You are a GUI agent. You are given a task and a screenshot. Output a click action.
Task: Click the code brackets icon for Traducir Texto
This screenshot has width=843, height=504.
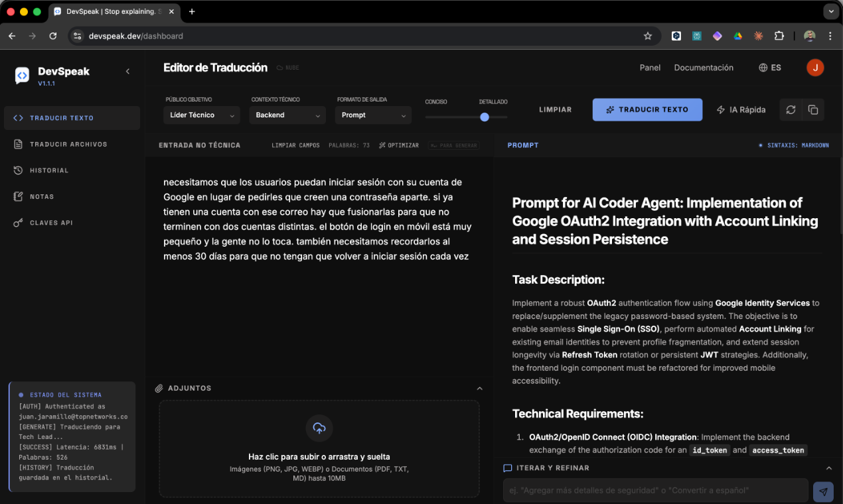tap(18, 118)
